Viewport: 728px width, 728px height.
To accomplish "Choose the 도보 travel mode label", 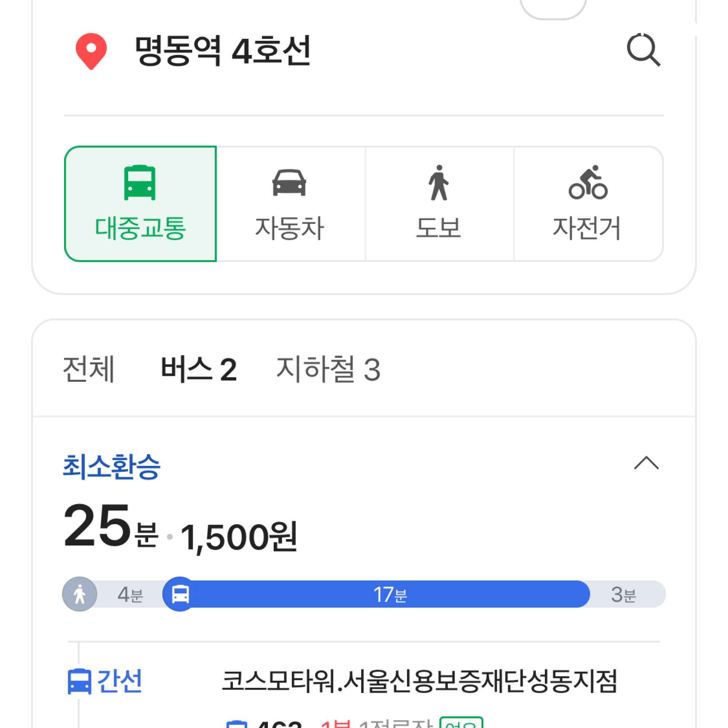I will coord(438,228).
